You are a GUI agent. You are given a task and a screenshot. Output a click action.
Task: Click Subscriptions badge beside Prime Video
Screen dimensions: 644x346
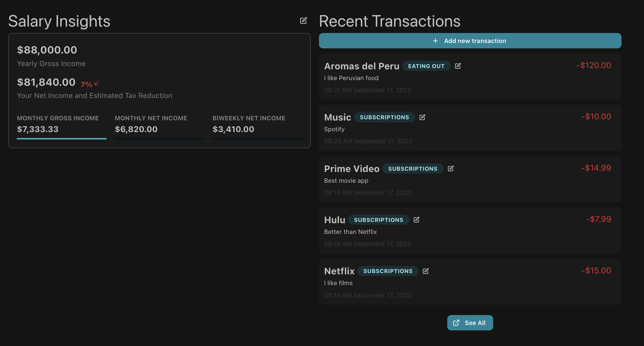(412, 169)
